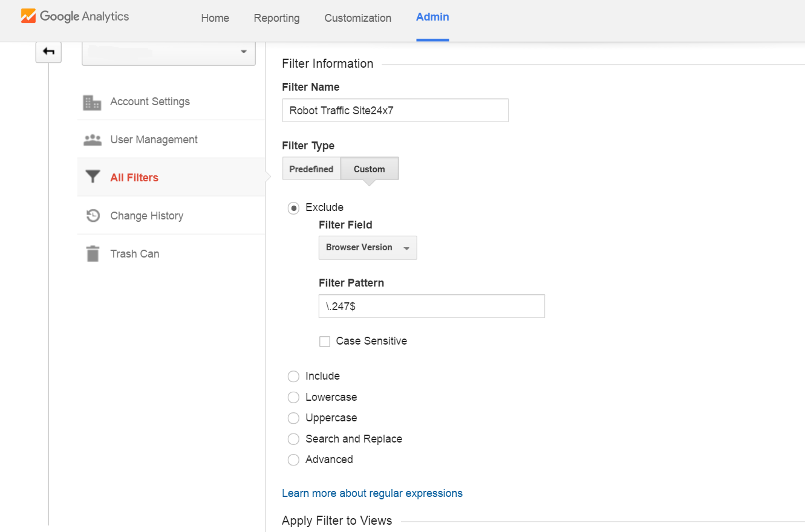
Task: Open the Browser Version filter field dropdown
Action: (367, 248)
